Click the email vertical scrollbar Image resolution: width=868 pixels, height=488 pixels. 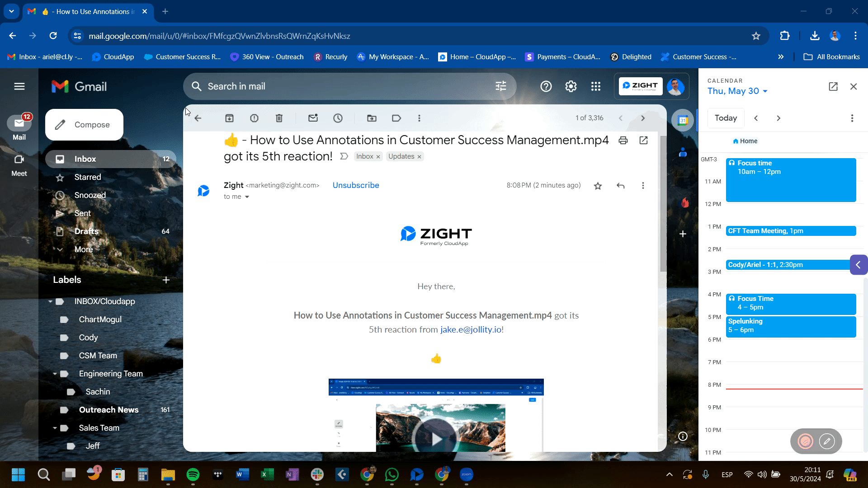pyautogui.click(x=663, y=203)
